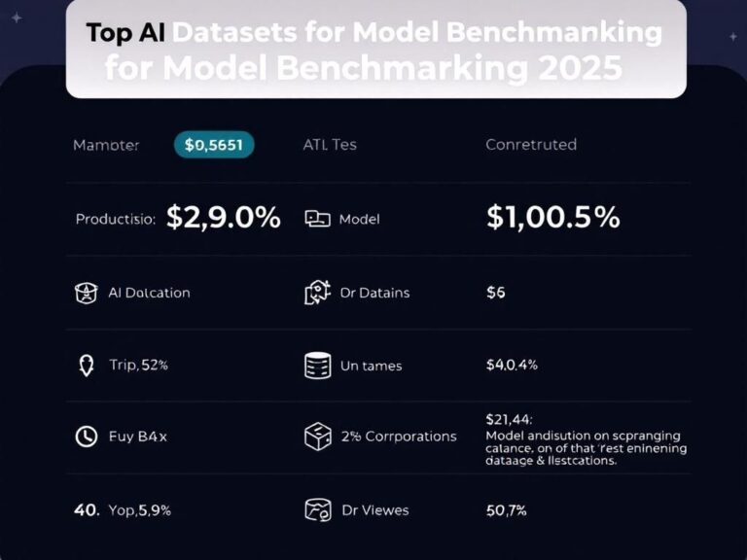Click the 50,7% value
This screenshot has height=560, width=747.
(x=506, y=509)
